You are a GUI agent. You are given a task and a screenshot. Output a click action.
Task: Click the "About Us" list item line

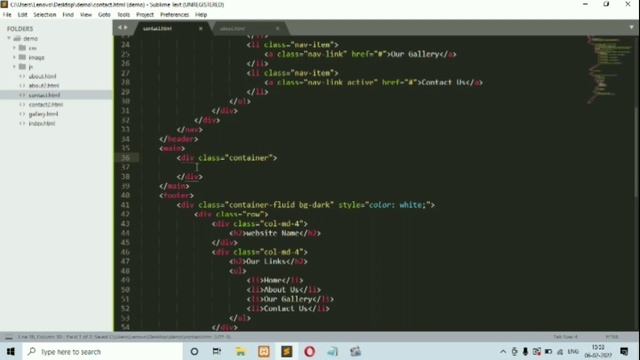tap(284, 290)
